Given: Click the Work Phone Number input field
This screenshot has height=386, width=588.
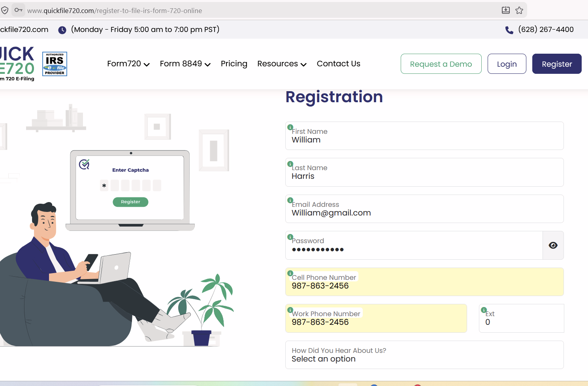Looking at the screenshot, I should point(376,319).
